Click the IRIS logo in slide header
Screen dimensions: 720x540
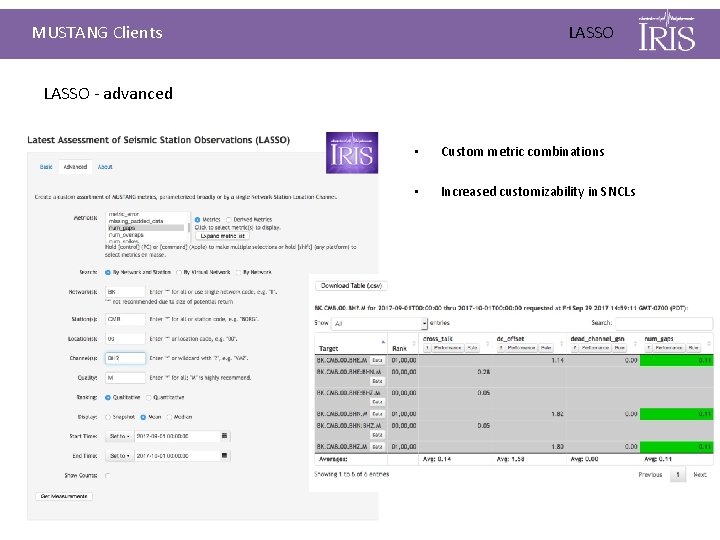click(x=667, y=31)
